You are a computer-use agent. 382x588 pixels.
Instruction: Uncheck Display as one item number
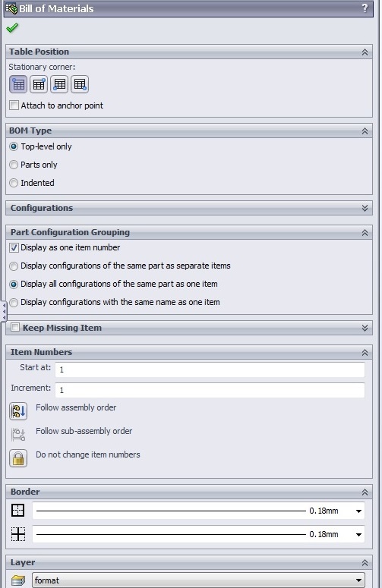[x=14, y=247]
